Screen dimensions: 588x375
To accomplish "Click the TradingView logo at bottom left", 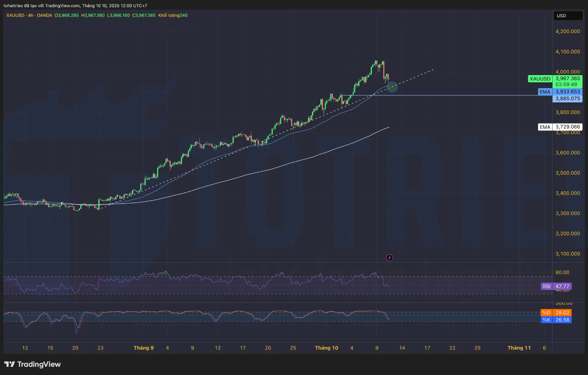I will pos(32,364).
